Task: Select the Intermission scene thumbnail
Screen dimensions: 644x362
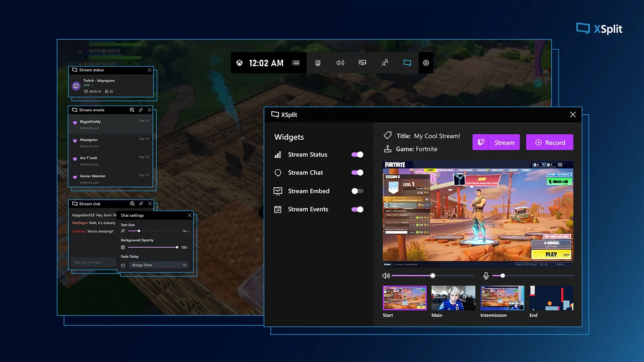Action: 502,298
